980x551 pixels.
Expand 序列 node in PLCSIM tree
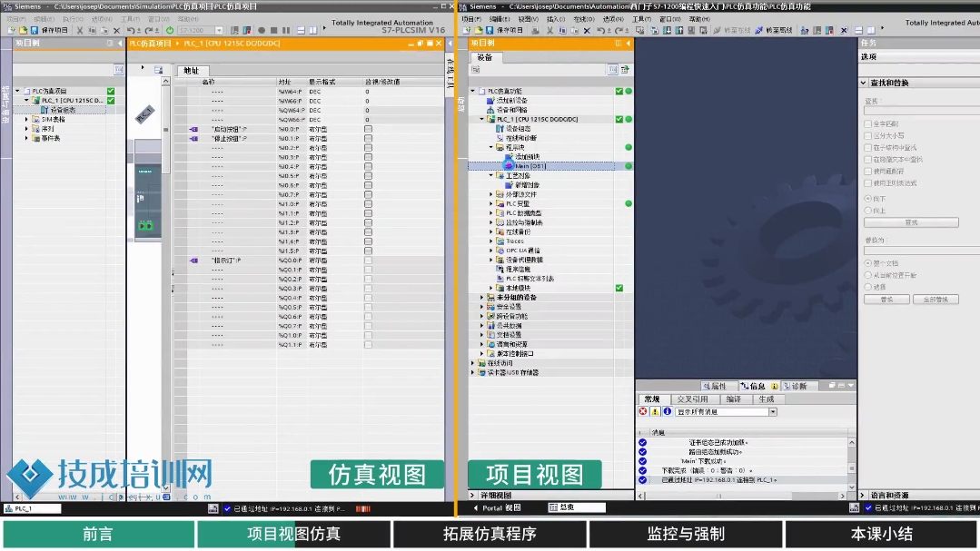click(x=26, y=129)
